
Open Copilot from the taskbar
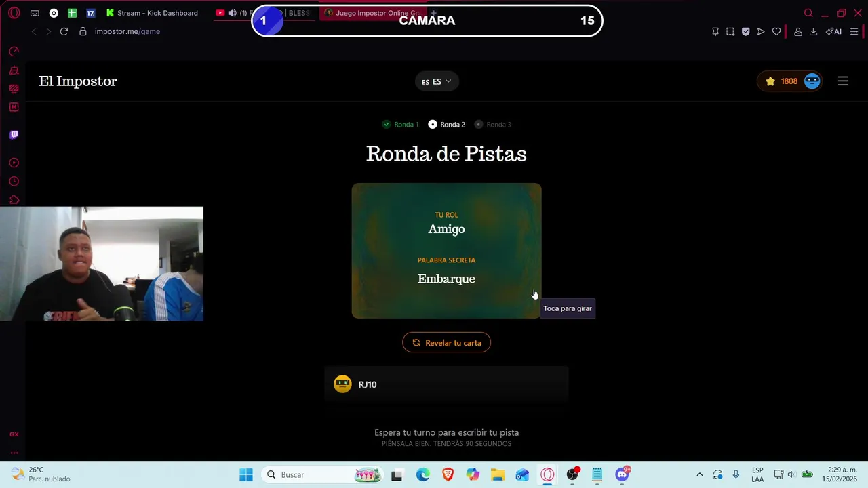(473, 475)
